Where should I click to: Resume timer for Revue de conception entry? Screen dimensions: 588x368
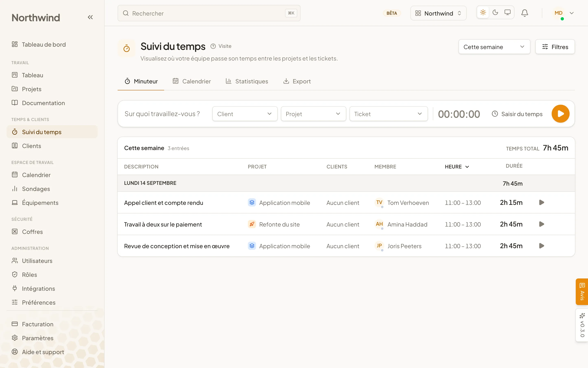541,246
